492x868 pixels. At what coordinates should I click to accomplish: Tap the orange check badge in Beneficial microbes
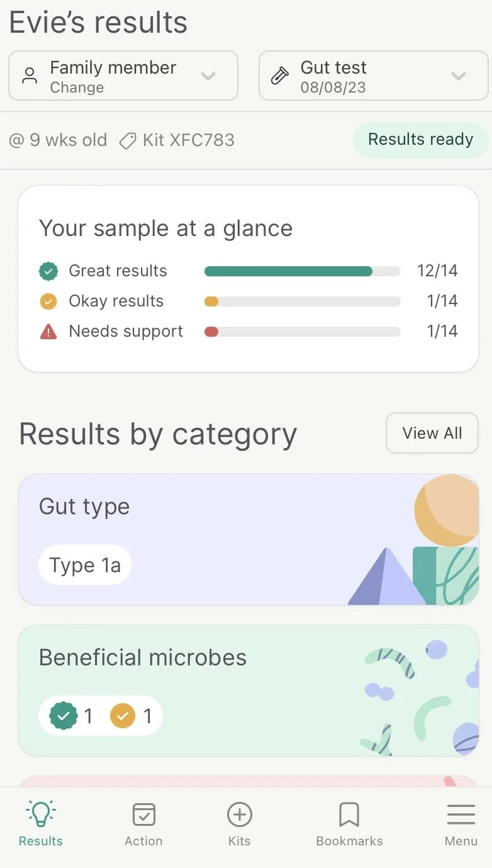click(x=123, y=716)
